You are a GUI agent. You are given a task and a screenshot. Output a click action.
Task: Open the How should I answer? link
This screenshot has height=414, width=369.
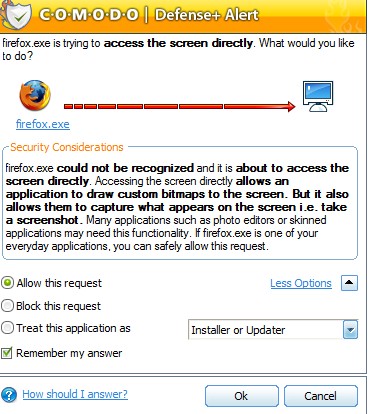pos(75,394)
